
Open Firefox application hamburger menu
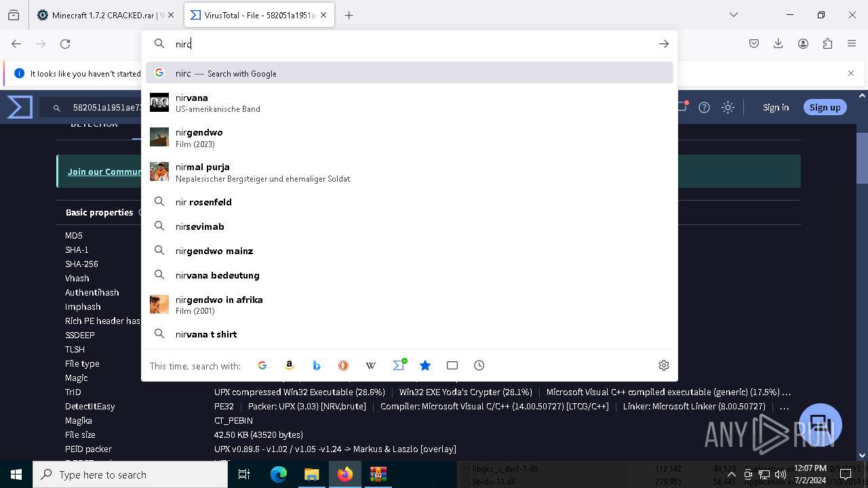click(x=852, y=43)
